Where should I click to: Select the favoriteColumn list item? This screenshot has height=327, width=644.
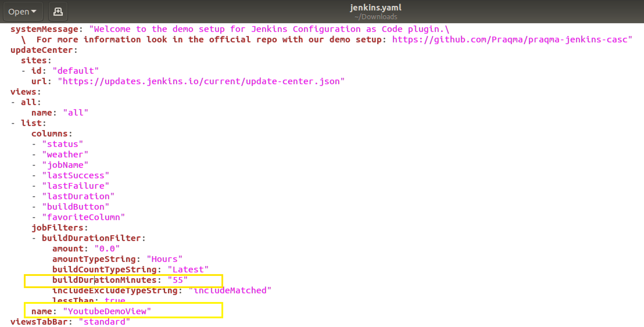click(x=84, y=217)
